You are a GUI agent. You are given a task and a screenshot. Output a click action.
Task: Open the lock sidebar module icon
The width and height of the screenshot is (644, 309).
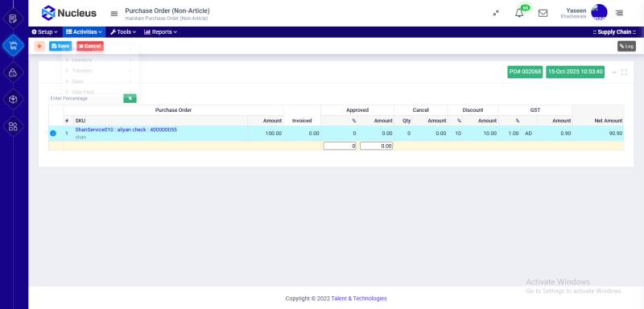click(x=13, y=72)
